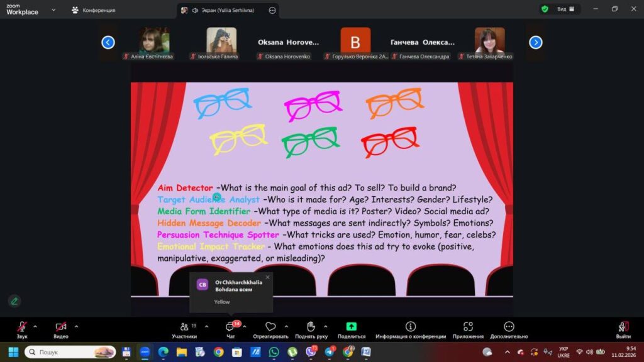Leave the meeting with Выйти
Image resolution: width=644 pixels, height=362 pixels.
623,327
